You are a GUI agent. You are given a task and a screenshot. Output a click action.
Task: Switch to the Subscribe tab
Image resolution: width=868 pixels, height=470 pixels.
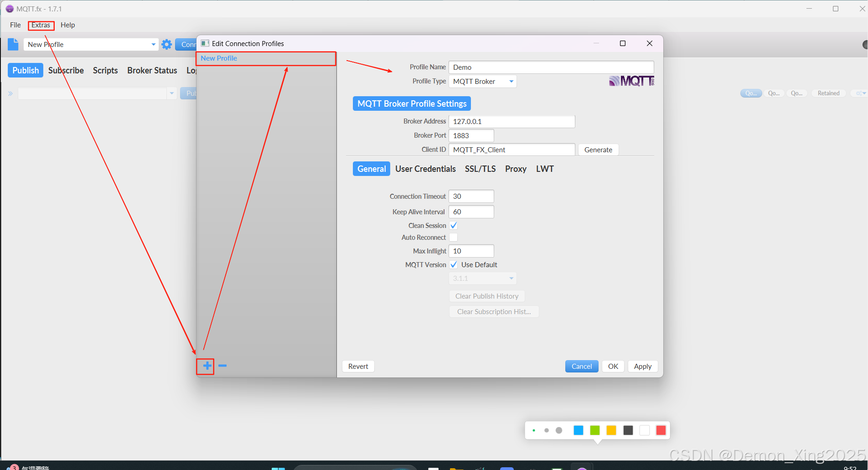66,70
